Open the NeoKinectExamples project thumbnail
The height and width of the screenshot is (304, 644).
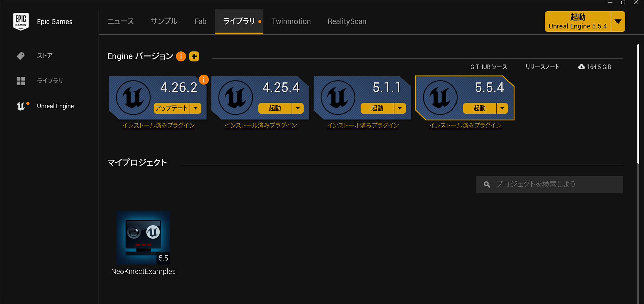click(144, 238)
